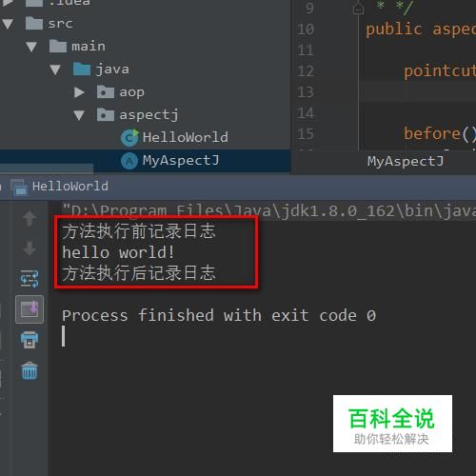Click the aop package folder icon
Viewport: 476px width, 476px height.
click(x=106, y=91)
